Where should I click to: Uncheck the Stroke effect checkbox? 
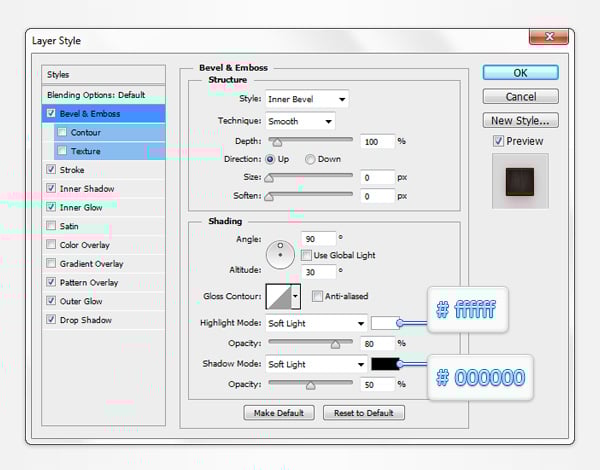[51, 170]
